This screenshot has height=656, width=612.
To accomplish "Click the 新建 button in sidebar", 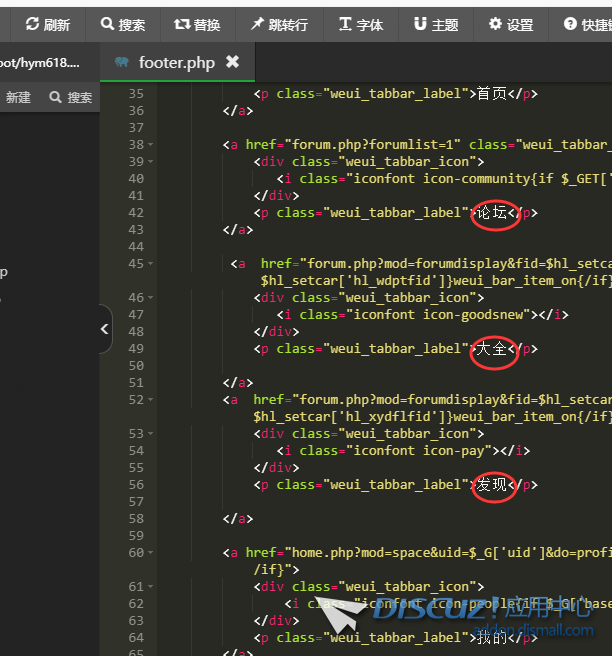I will pyautogui.click(x=19, y=97).
